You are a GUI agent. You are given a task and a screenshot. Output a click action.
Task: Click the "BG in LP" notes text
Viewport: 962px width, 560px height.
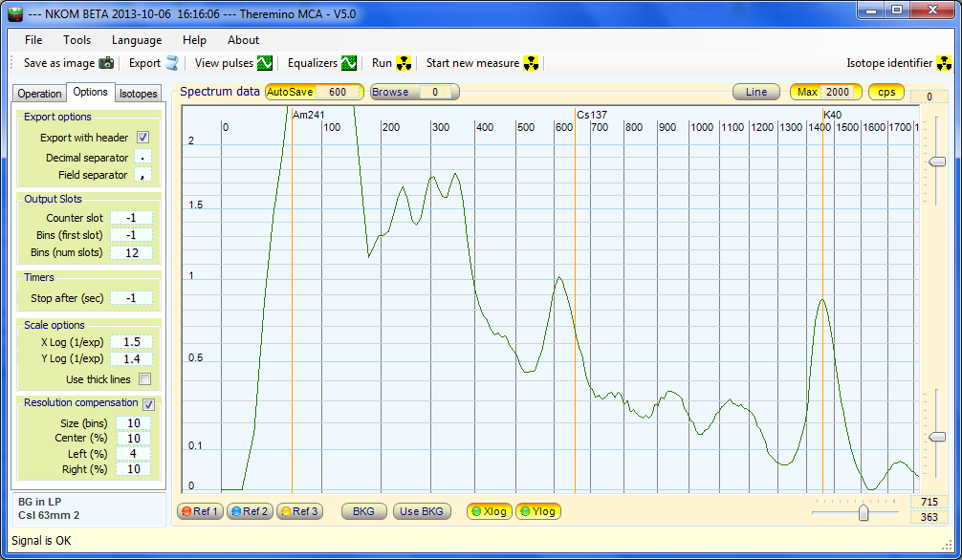coord(40,502)
